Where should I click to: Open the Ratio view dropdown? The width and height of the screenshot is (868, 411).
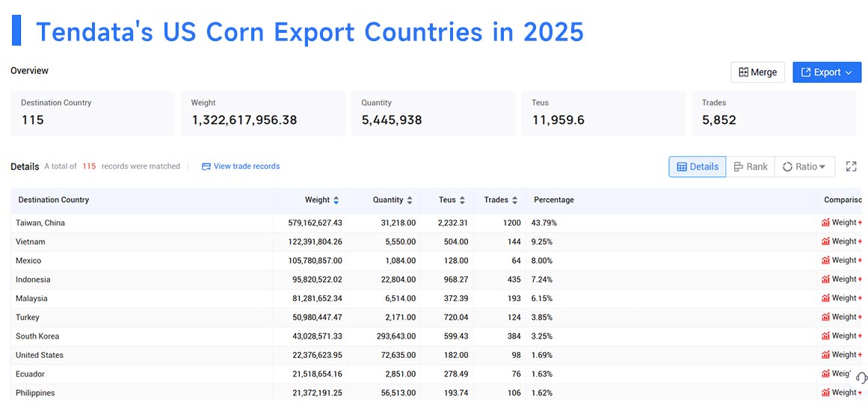pyautogui.click(x=804, y=167)
